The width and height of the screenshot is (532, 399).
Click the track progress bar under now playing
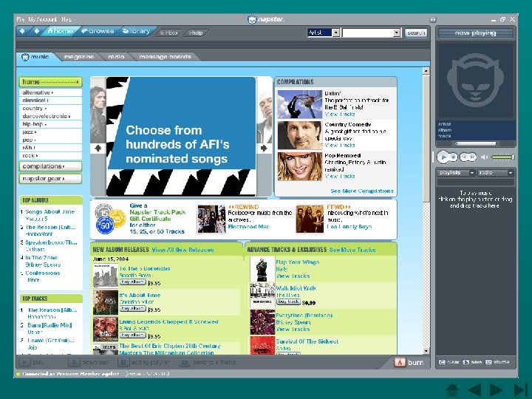[x=476, y=143]
